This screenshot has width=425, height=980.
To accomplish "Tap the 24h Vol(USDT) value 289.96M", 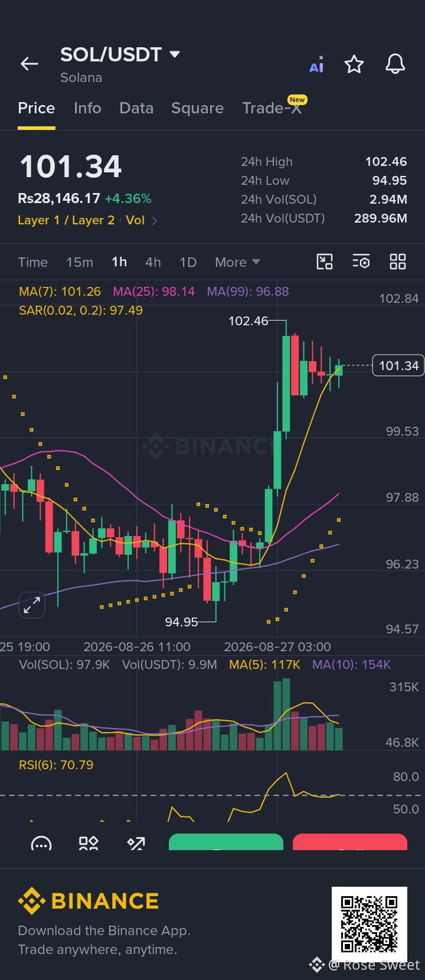I will [381, 218].
